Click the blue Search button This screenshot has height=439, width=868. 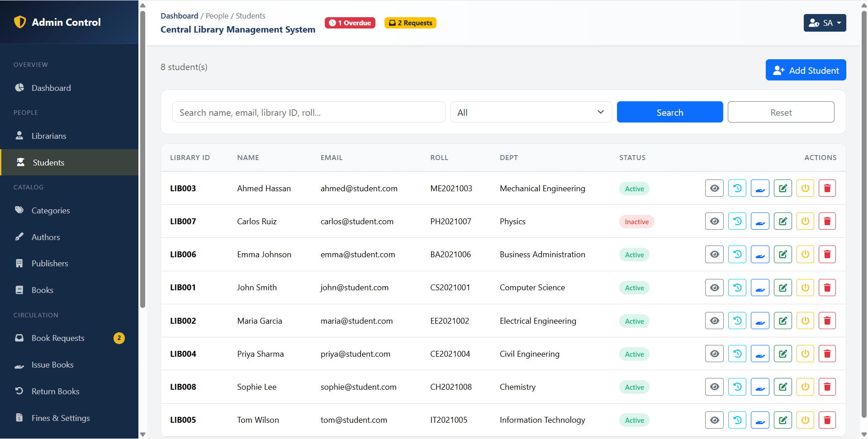[670, 112]
